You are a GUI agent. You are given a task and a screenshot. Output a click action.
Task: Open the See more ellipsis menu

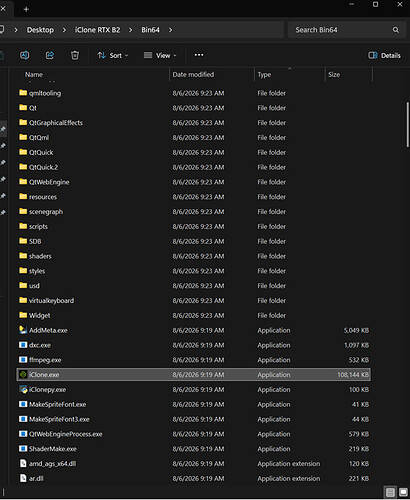tap(199, 55)
